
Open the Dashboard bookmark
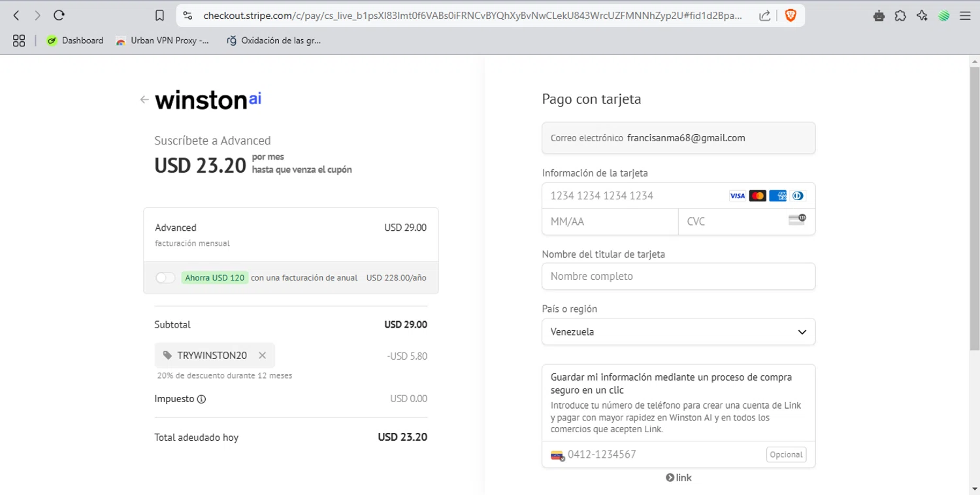75,41
